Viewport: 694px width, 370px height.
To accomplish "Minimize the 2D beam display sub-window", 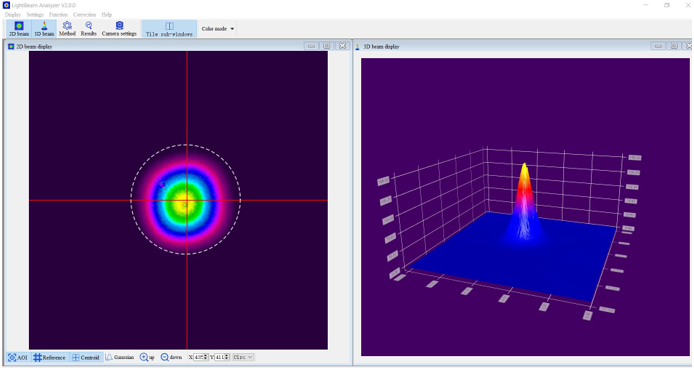I will pyautogui.click(x=312, y=46).
